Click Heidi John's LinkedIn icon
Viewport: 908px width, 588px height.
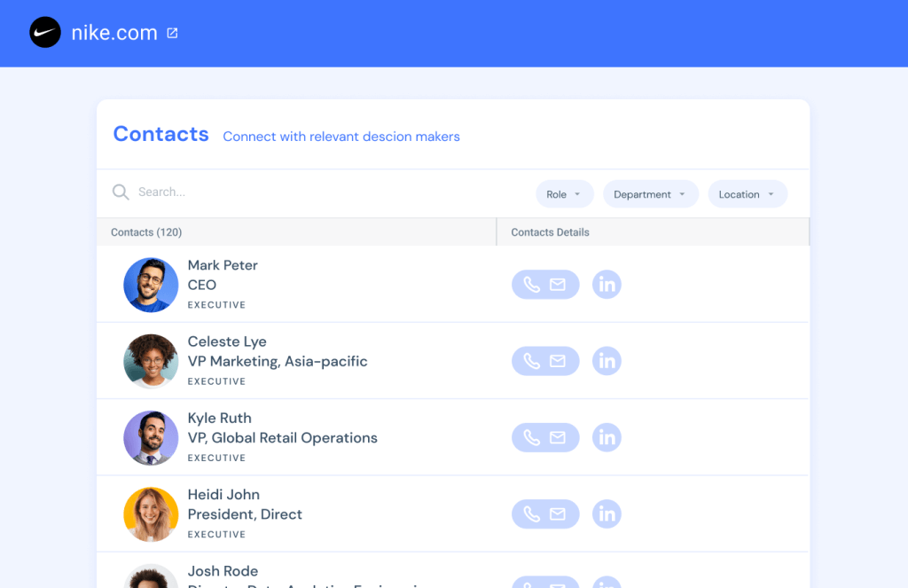[x=607, y=514]
